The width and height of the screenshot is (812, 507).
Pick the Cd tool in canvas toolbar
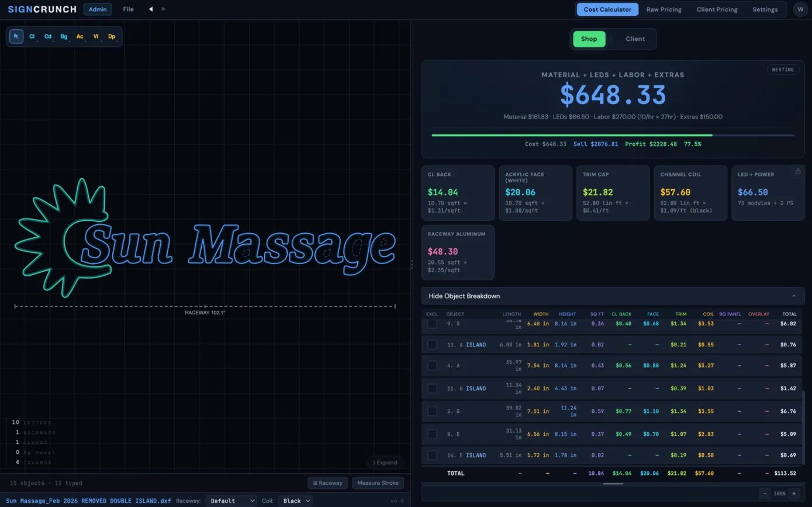pos(48,36)
